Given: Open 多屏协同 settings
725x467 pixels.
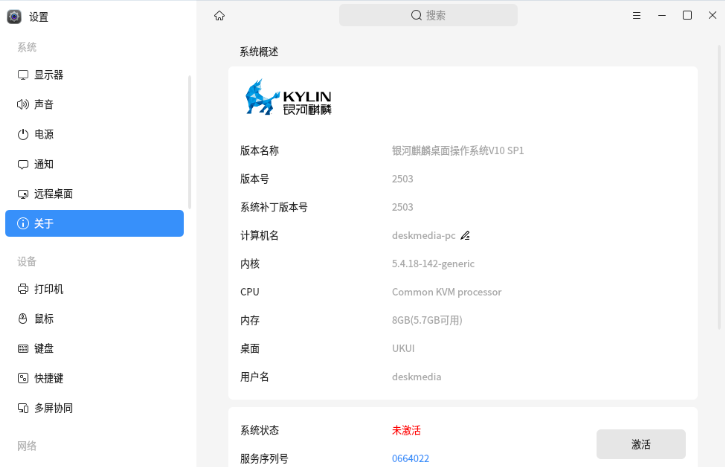Looking at the screenshot, I should [94, 408].
